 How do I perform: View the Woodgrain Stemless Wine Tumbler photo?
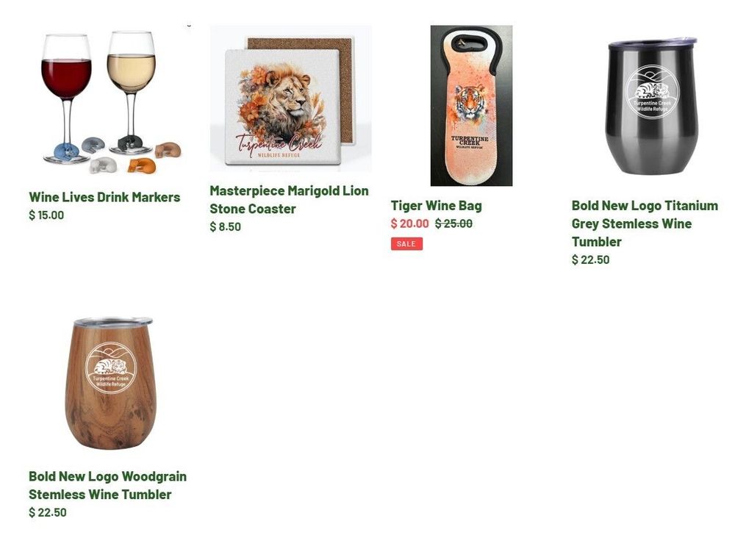click(110, 383)
